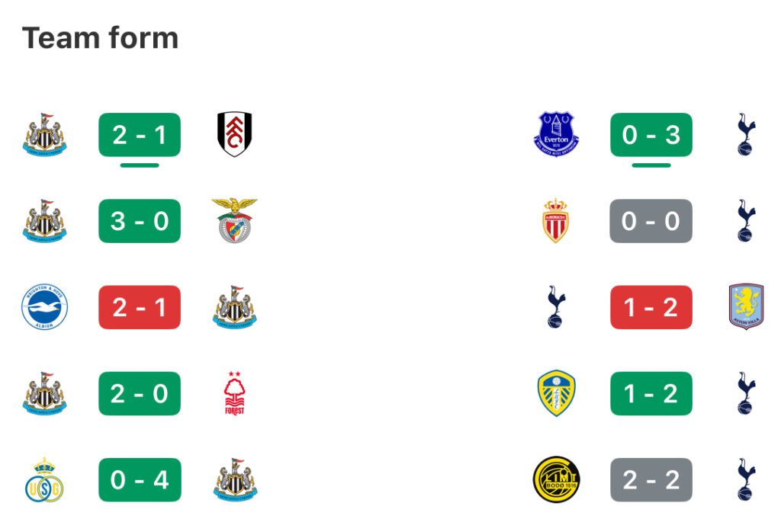Click the yellow Bodø/Glimt crest
Viewport: 781px width, 532px height.
coord(556,480)
